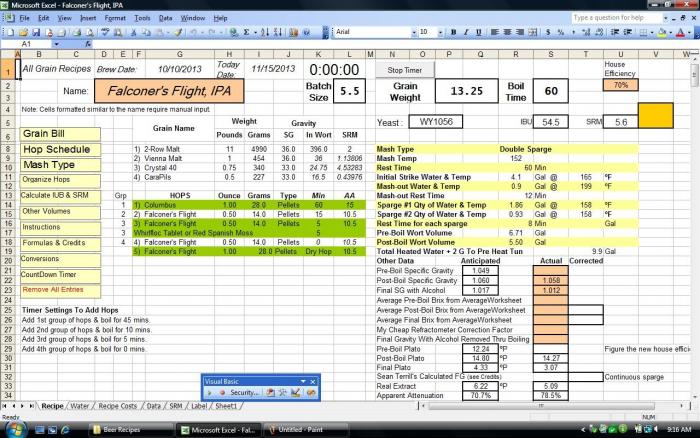
Task: Click the Hop Schedule button
Action: [x=60, y=150]
